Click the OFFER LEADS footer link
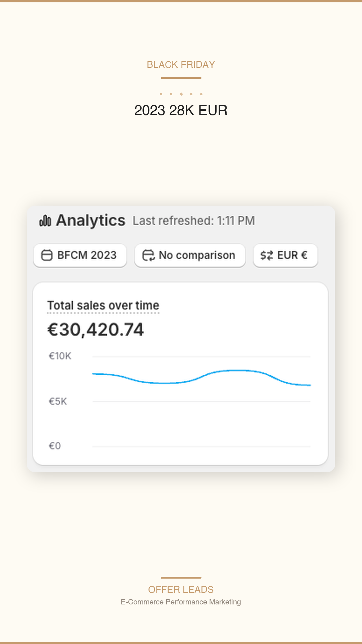Image resolution: width=362 pixels, height=644 pixels. pyautogui.click(x=181, y=589)
